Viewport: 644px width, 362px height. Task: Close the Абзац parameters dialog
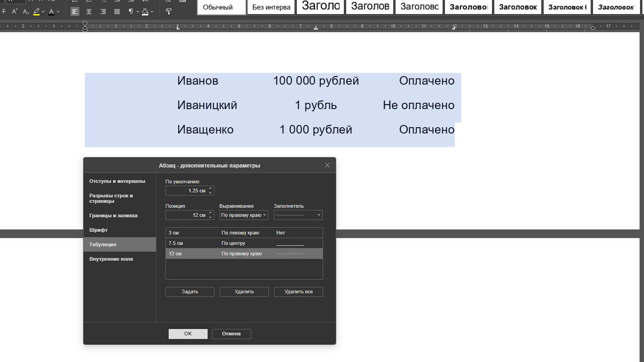(327, 165)
